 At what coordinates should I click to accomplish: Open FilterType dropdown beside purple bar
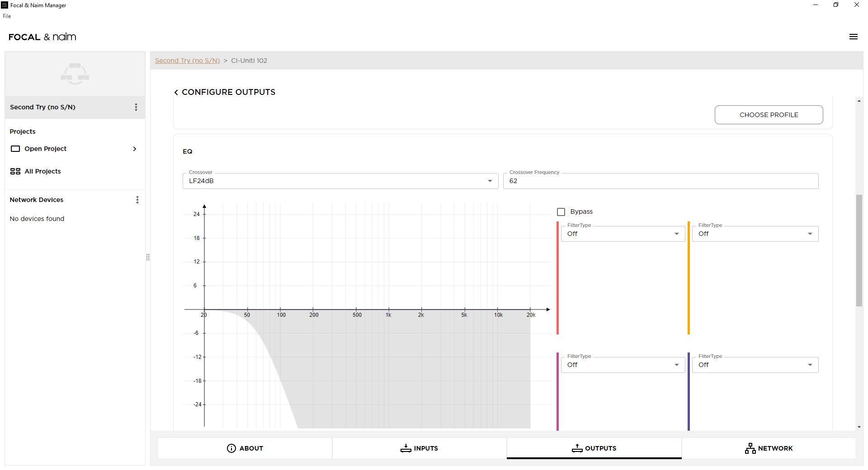(755, 365)
